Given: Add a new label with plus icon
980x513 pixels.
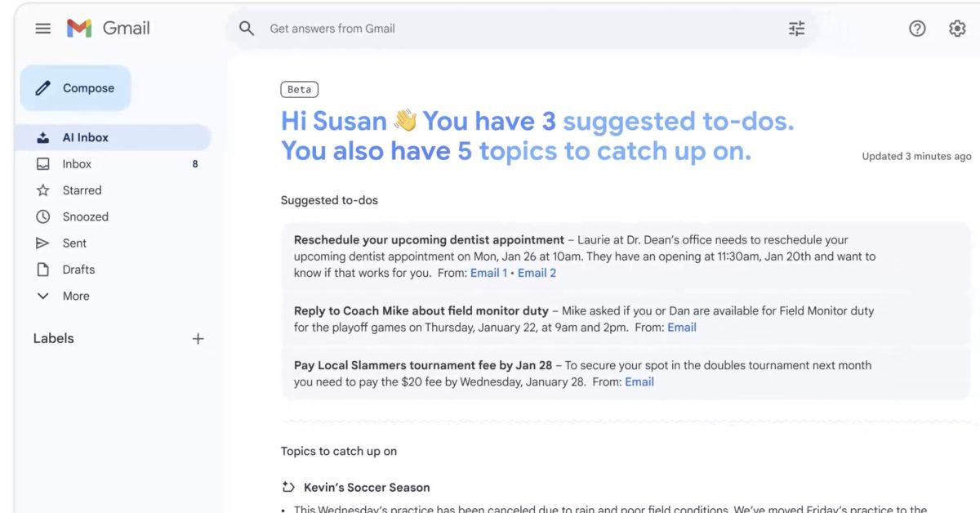Looking at the screenshot, I should tap(198, 339).
